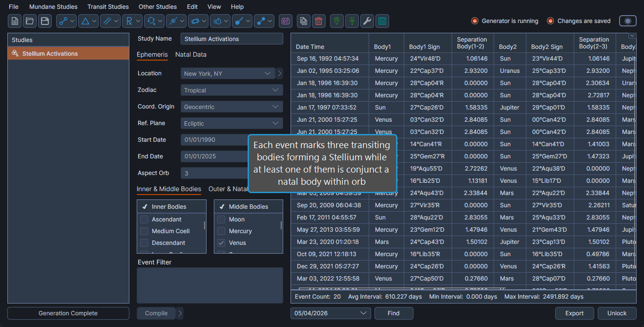Open dropdown arrow beside the planet-crossing-line tool
The image size is (644, 327).
pyautogui.click(x=182, y=21)
